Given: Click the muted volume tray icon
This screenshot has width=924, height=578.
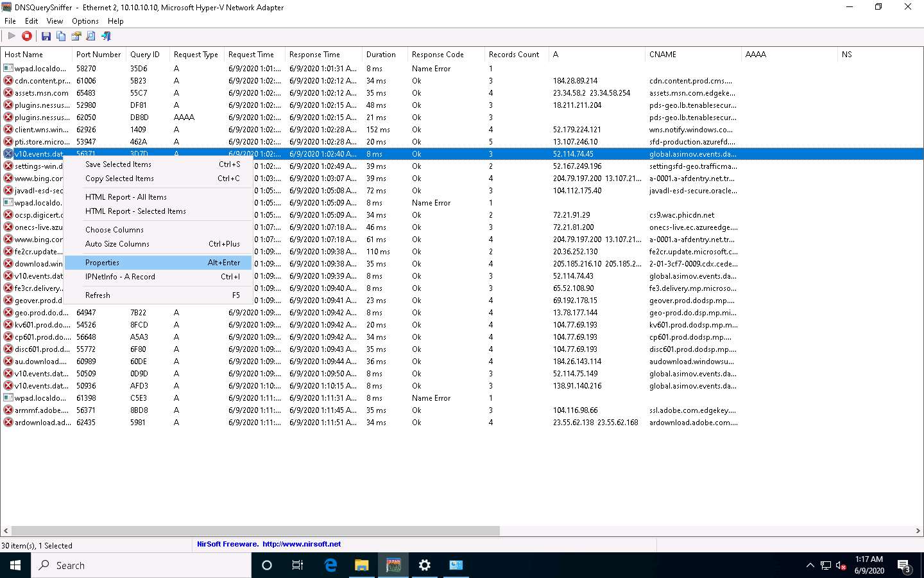Looking at the screenshot, I should [x=841, y=566].
